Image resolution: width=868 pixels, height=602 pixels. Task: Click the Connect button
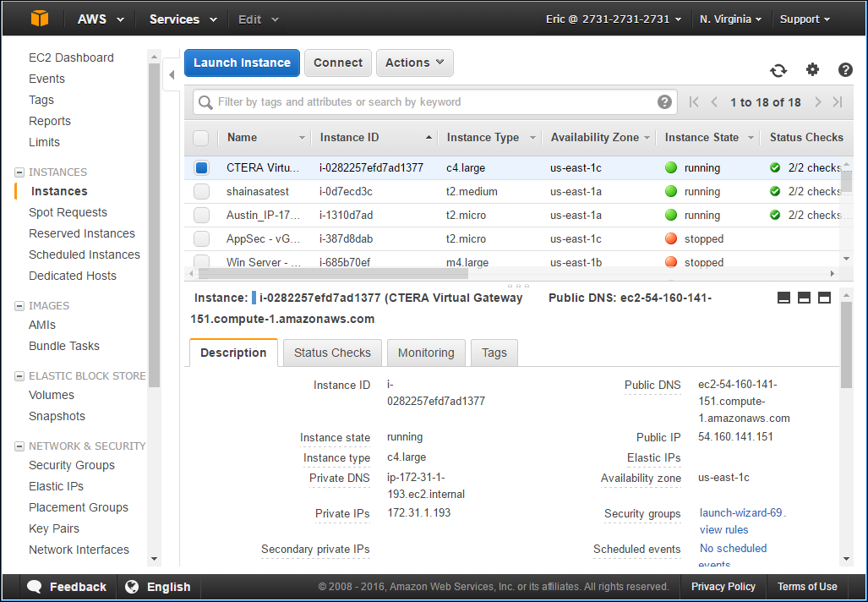tap(338, 63)
